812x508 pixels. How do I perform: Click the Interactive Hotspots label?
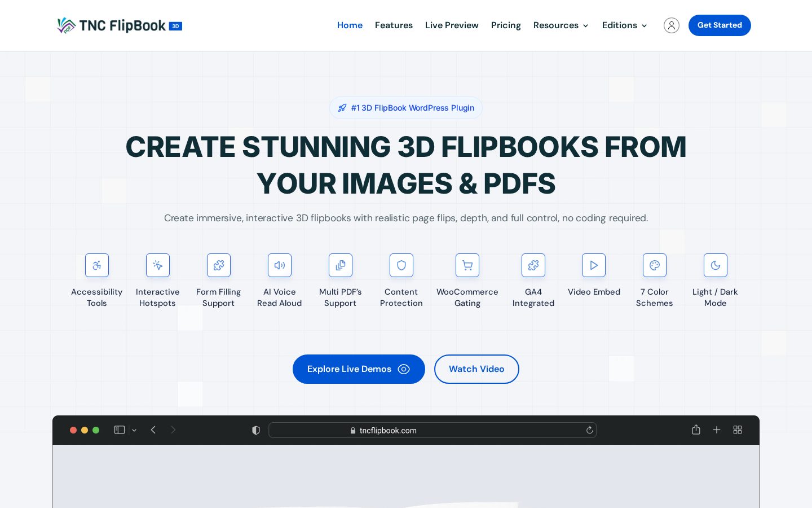point(158,297)
